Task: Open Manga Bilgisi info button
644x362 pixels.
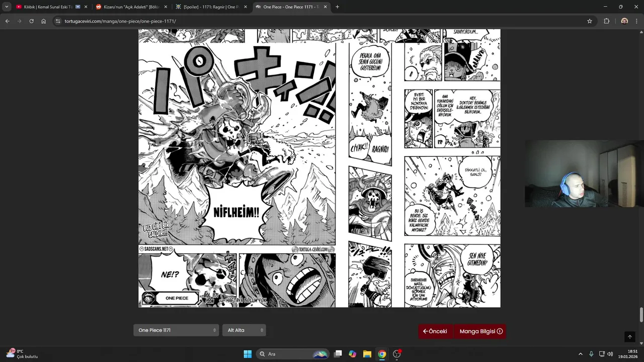Action: click(x=480, y=331)
